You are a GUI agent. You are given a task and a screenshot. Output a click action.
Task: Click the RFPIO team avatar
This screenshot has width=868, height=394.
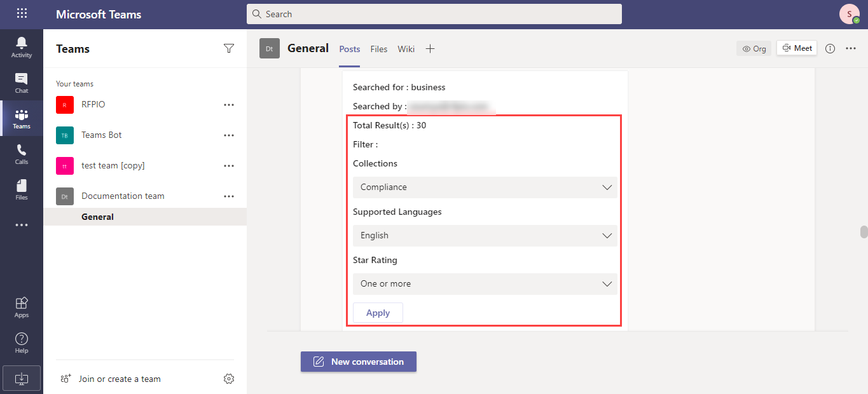65,105
